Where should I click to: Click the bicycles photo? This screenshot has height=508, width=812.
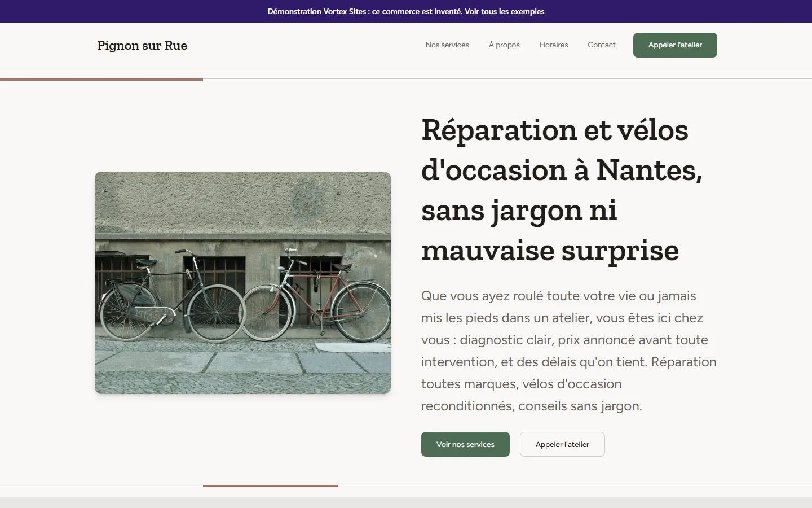[242, 283]
